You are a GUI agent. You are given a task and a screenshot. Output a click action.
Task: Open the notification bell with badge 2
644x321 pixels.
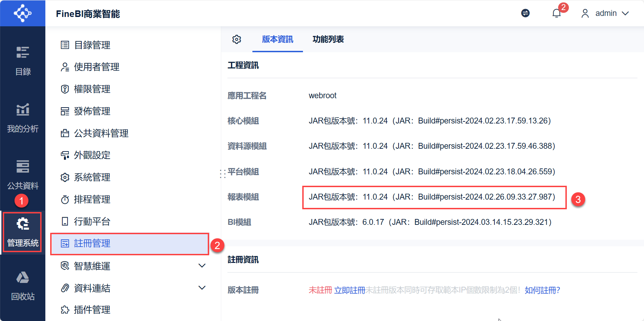pyautogui.click(x=557, y=13)
